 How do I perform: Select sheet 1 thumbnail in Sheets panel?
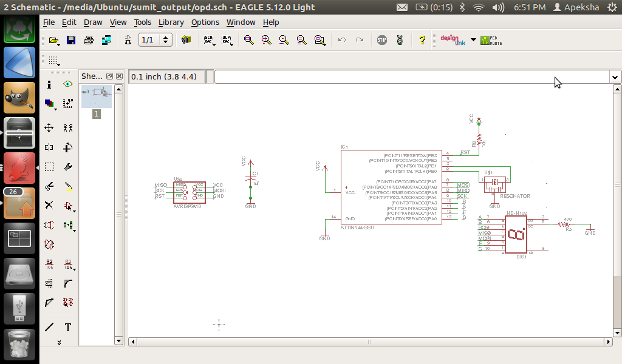[96, 96]
